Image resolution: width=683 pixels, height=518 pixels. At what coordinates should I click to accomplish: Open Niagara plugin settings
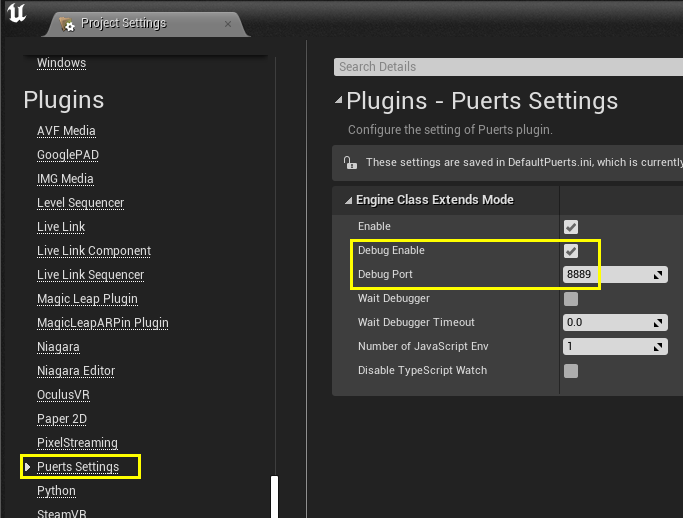pyautogui.click(x=58, y=347)
